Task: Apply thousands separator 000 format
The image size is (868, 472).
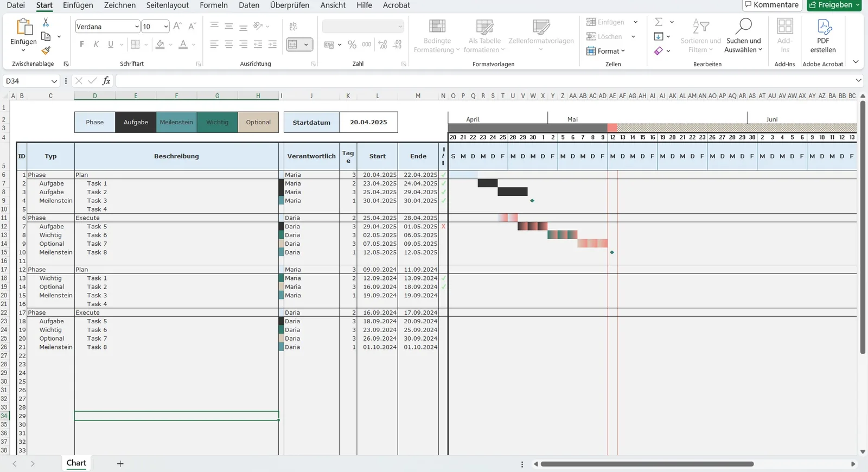Action: point(367,44)
